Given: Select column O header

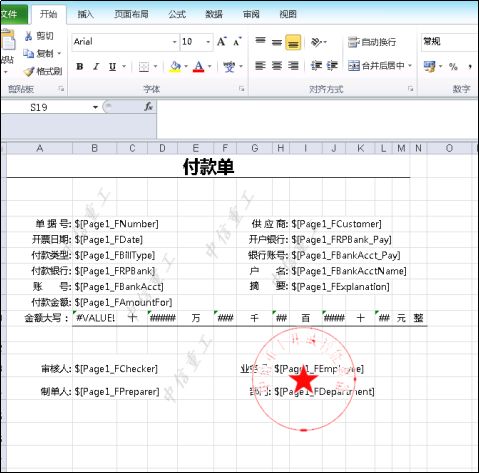Looking at the screenshot, I should (449, 148).
